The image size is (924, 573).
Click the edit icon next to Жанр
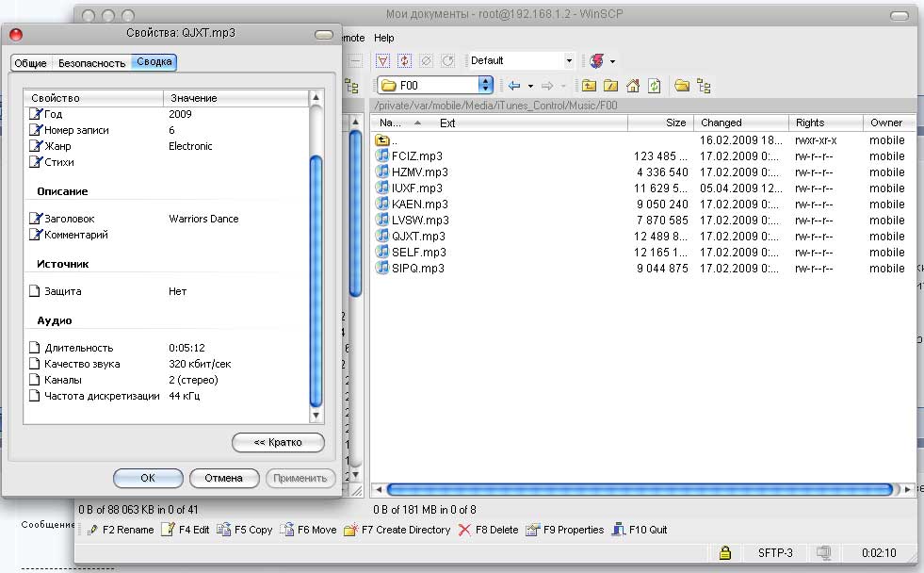(x=36, y=146)
